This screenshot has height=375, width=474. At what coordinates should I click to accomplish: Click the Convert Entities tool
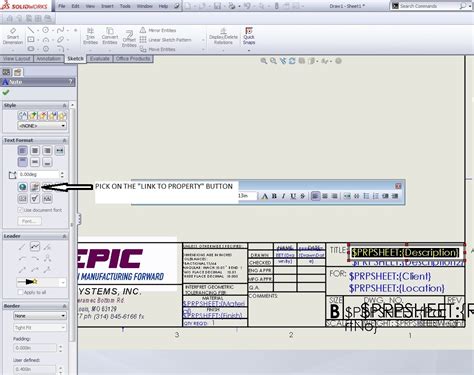point(110,36)
